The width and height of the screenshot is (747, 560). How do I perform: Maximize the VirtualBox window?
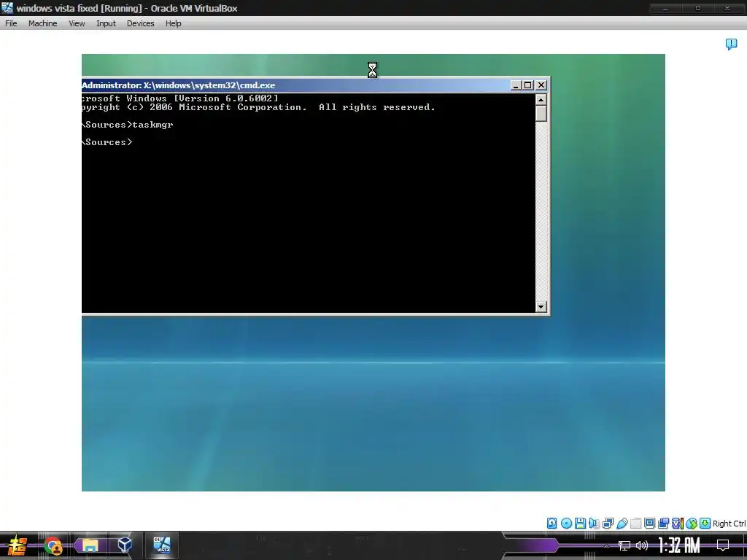click(x=698, y=9)
